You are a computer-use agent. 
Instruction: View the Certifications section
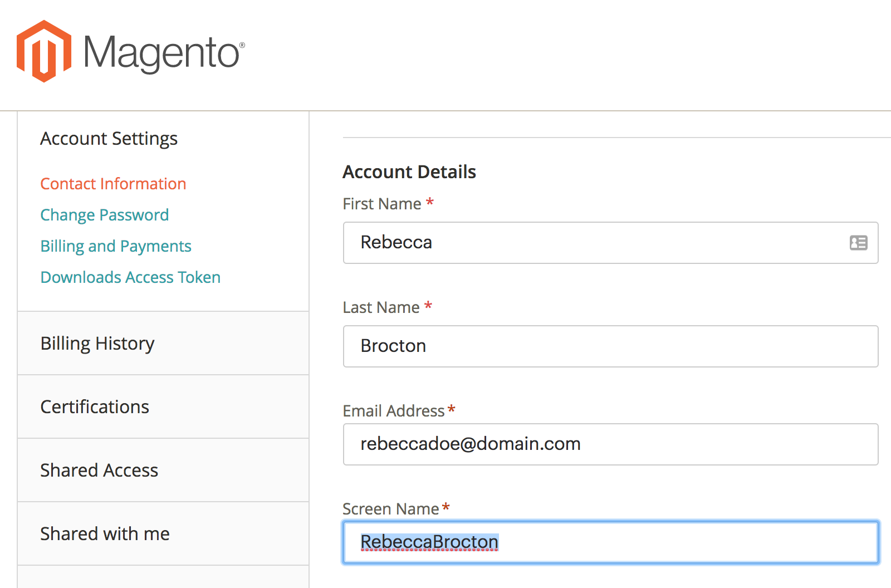[95, 407]
